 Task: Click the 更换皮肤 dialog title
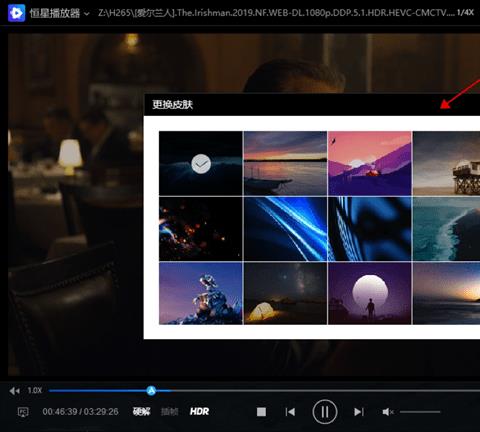172,104
